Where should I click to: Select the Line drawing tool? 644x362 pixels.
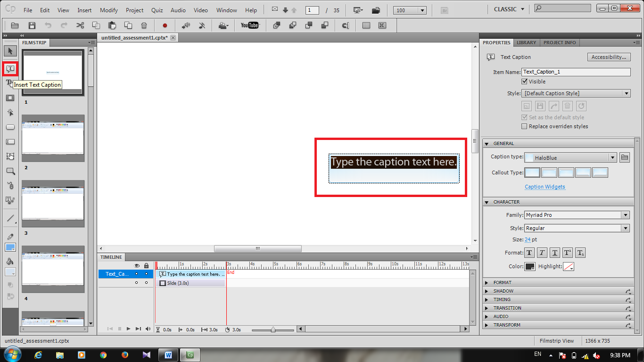pyautogui.click(x=10, y=218)
